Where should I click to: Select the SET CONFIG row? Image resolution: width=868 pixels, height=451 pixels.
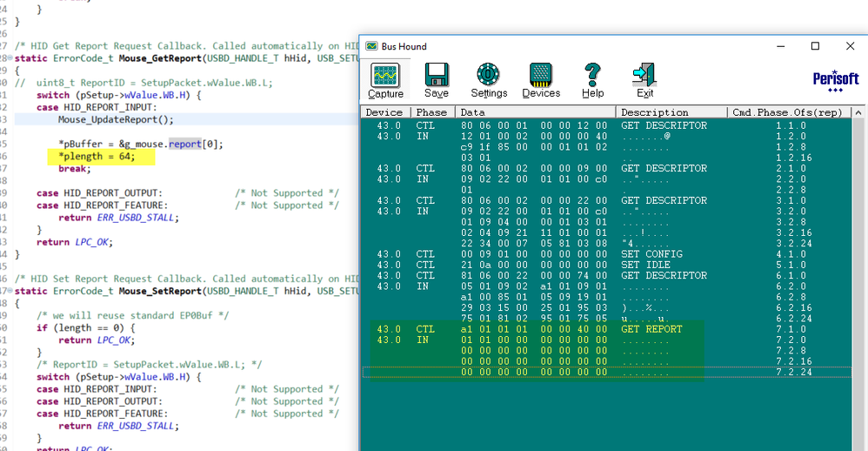point(606,254)
